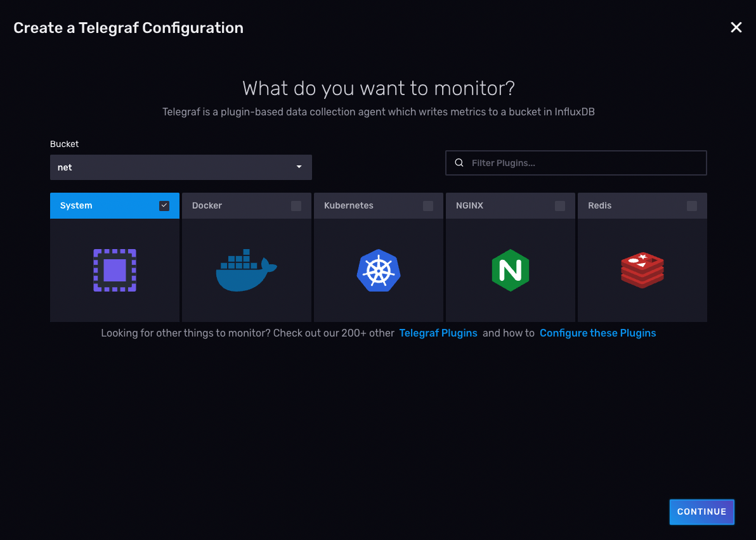This screenshot has width=756, height=540.
Task: Select the System card header
Action: click(115, 206)
